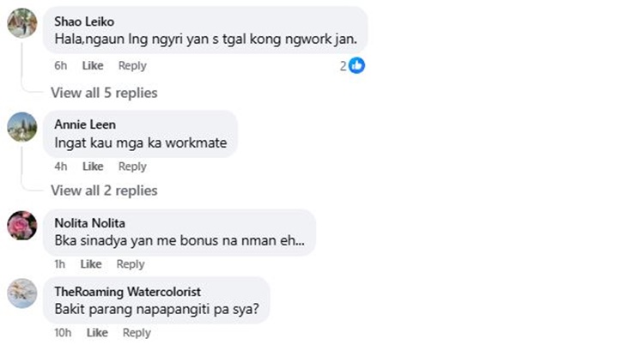Open the 10h timestamp on Watercolorist's comment

[x=63, y=333]
